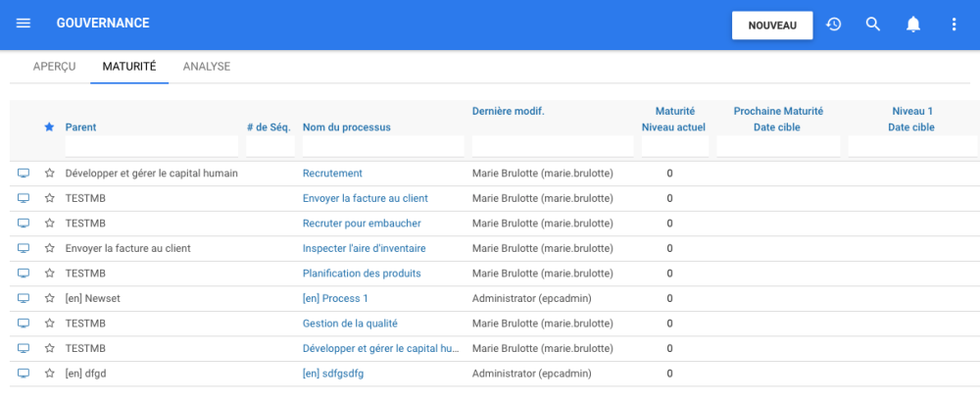Open the hamburger navigation menu

[x=24, y=24]
